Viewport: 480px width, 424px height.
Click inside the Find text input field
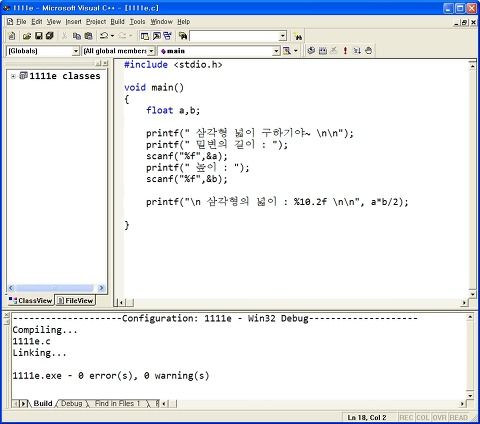(x=234, y=36)
